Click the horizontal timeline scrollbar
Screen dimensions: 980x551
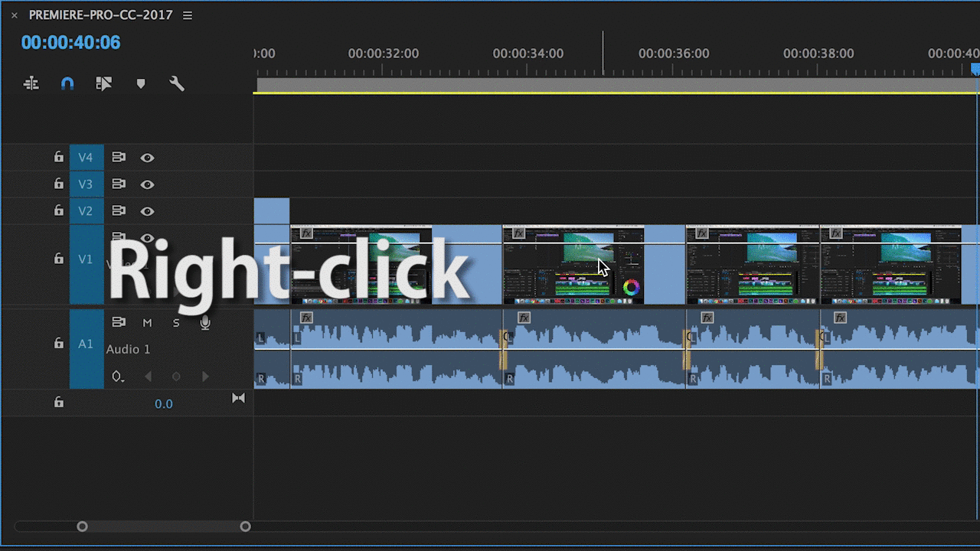point(164,526)
